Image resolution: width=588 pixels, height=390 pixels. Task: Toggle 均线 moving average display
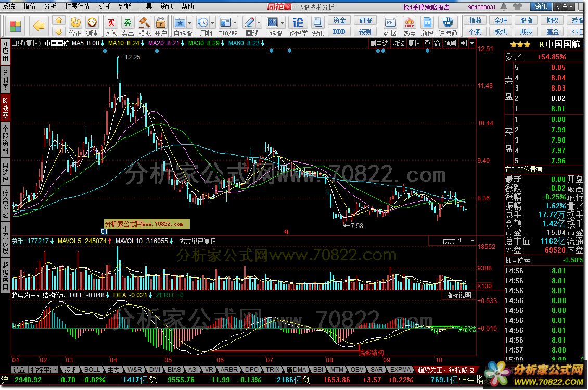(398, 43)
